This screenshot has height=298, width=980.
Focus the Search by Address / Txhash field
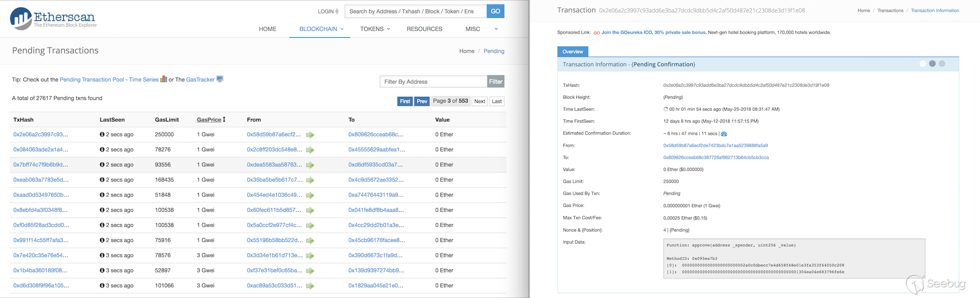coord(415,11)
